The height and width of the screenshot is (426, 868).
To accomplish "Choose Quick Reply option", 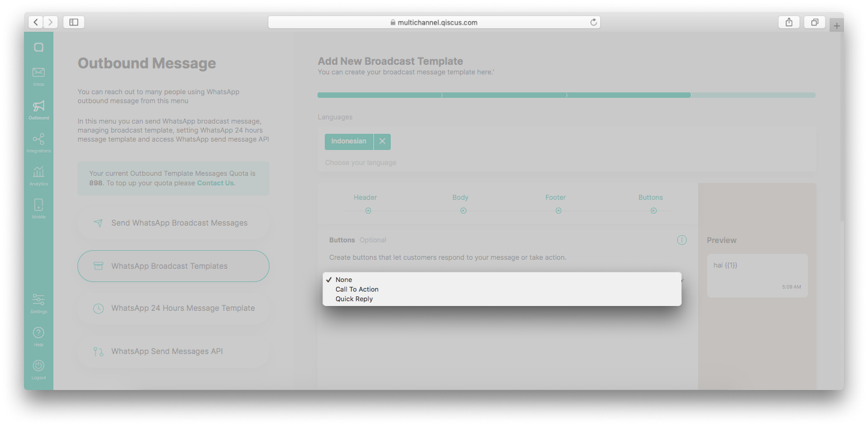I will [354, 299].
